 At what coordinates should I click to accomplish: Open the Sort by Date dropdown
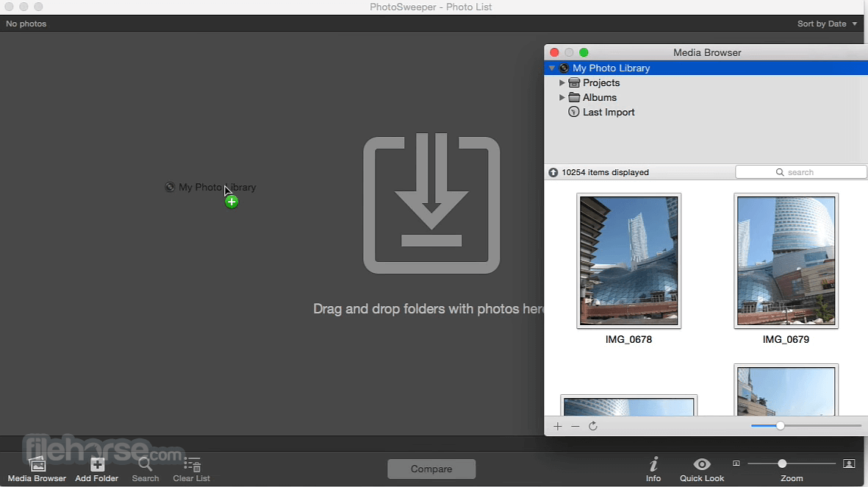(827, 24)
